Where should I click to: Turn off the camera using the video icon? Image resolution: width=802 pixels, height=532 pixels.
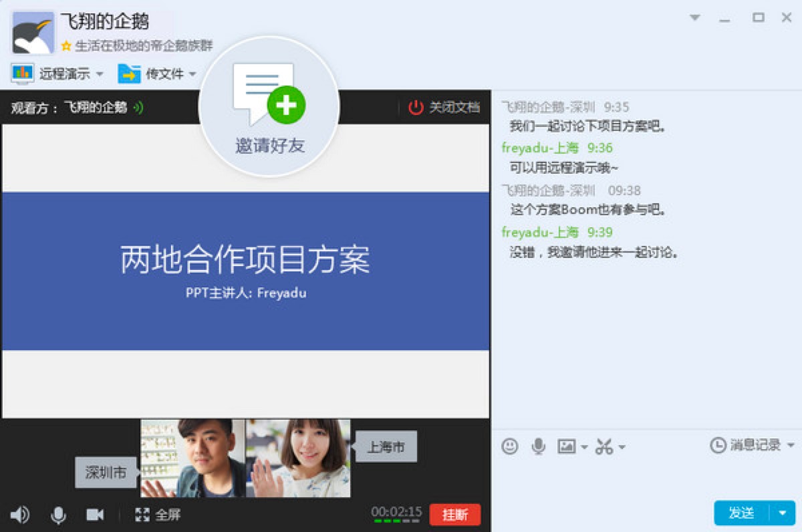click(95, 515)
